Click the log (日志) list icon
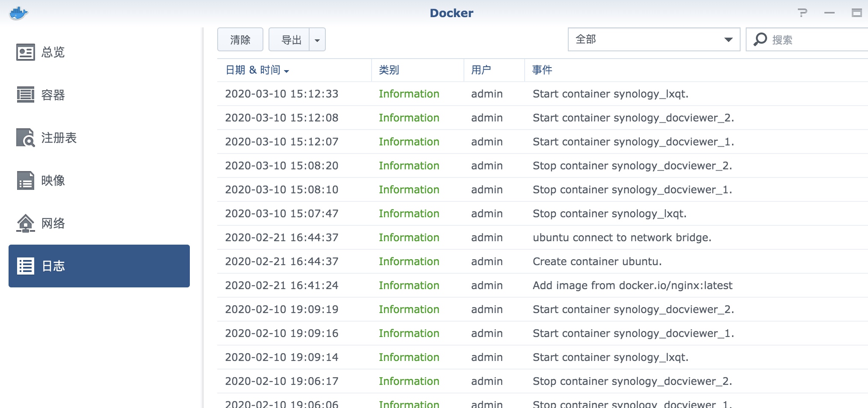Viewport: 868px width, 408px height. click(26, 266)
